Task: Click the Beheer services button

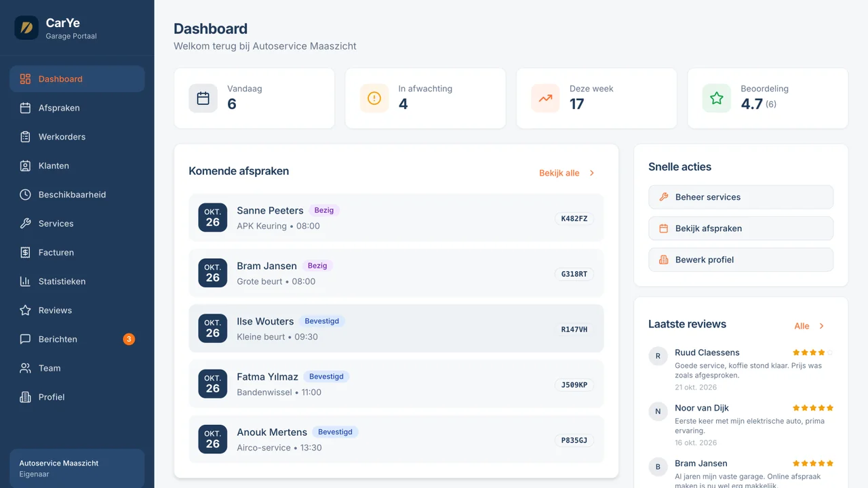Action: click(x=741, y=197)
